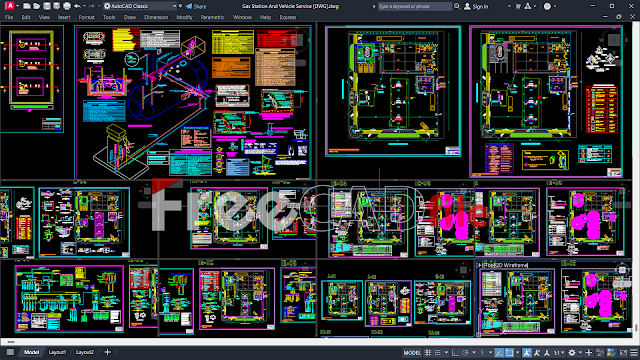Open the status bar Customization menu icon
Image resolution: width=640 pixels, height=360 pixels.
(634, 352)
